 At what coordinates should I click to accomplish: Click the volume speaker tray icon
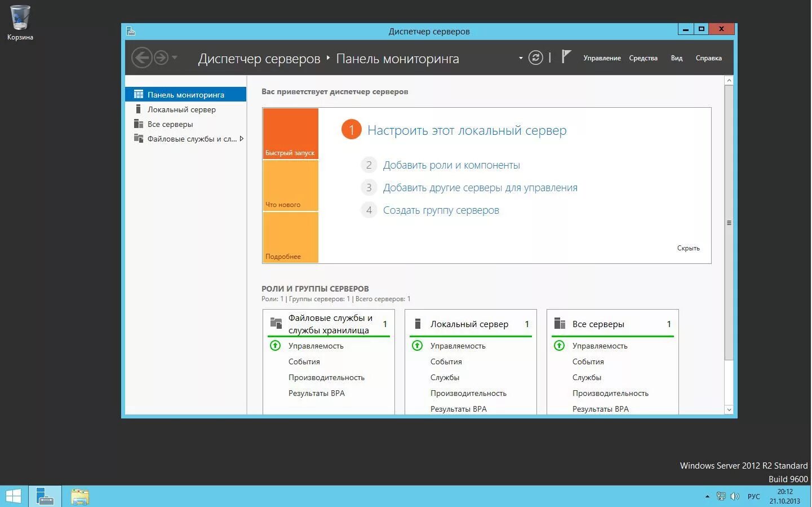[734, 496]
